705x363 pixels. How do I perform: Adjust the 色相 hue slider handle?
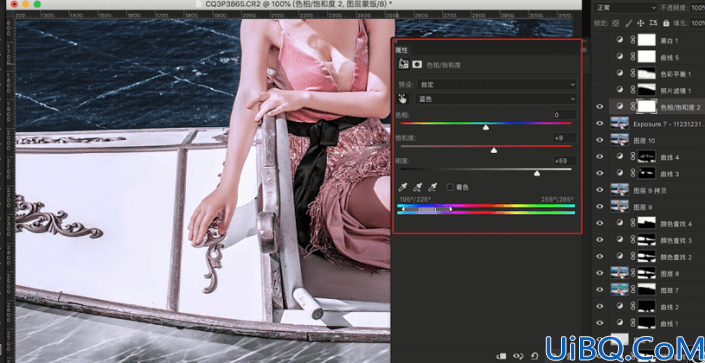click(x=486, y=128)
